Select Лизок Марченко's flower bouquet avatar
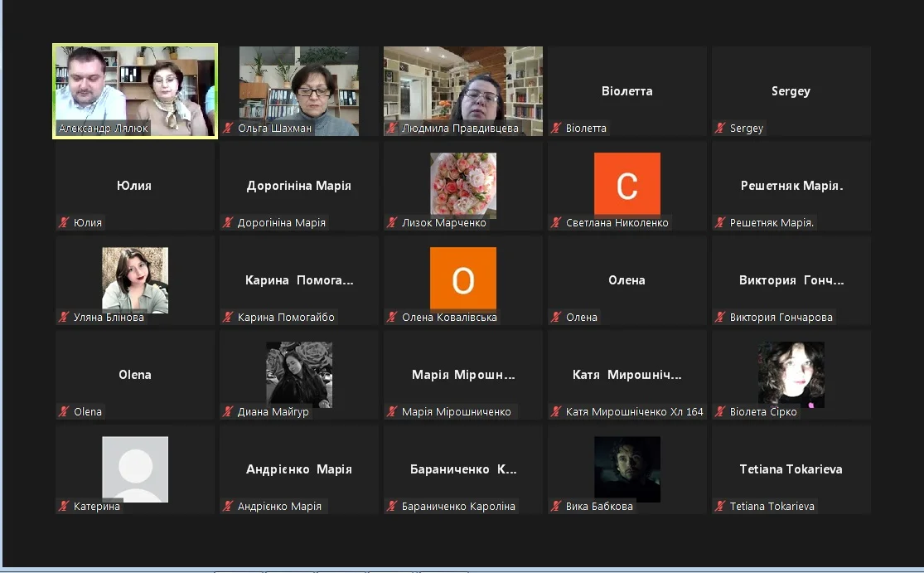Screen dimensions: 924x573 click(463, 185)
